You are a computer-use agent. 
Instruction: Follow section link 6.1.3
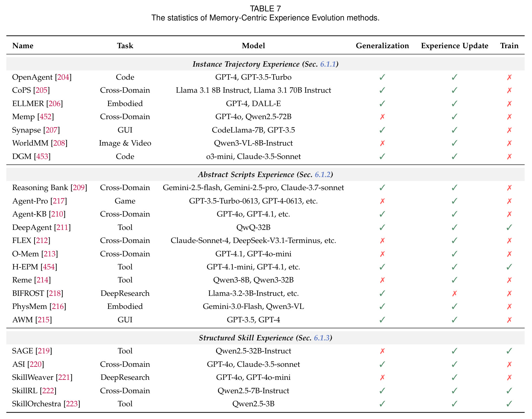(322, 338)
